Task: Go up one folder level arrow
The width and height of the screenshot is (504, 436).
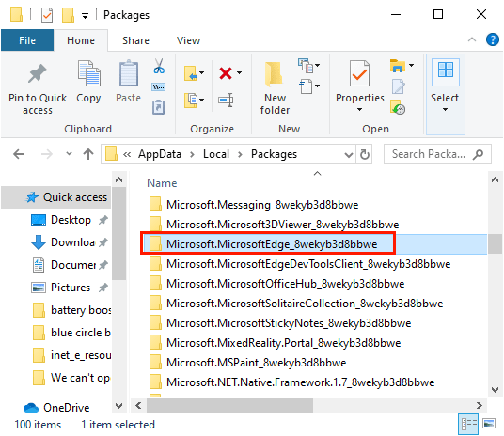Action: click(88, 154)
